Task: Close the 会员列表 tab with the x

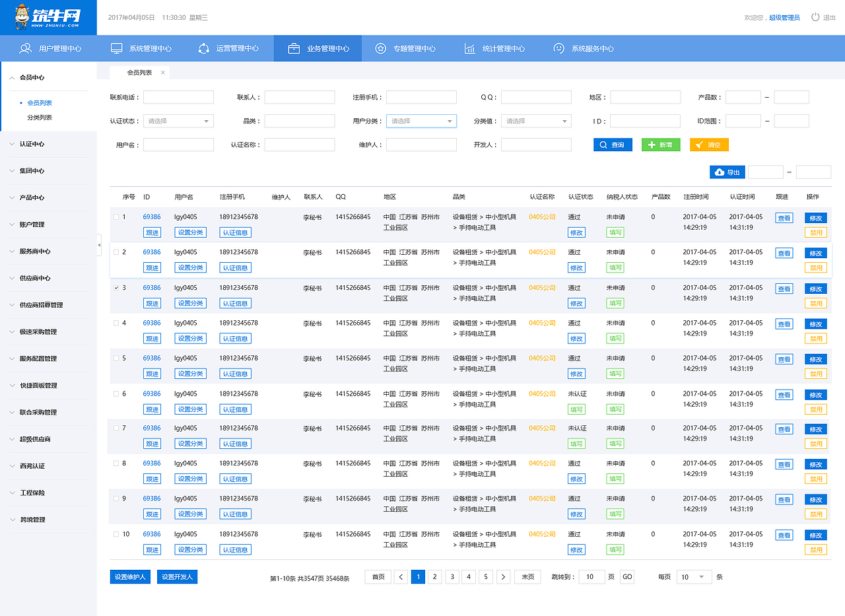Action: click(x=163, y=72)
